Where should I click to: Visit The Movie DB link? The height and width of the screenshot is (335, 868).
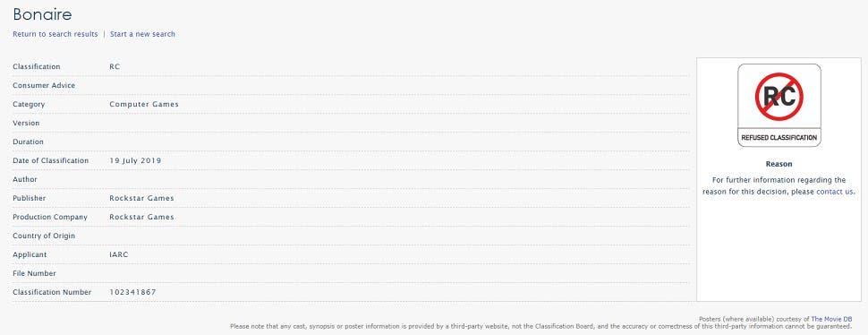tap(831, 319)
